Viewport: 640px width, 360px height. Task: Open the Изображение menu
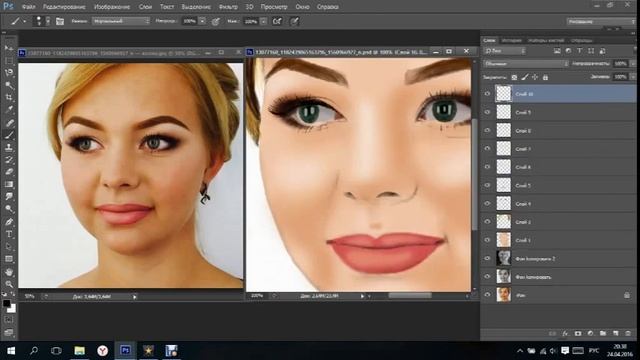click(112, 7)
